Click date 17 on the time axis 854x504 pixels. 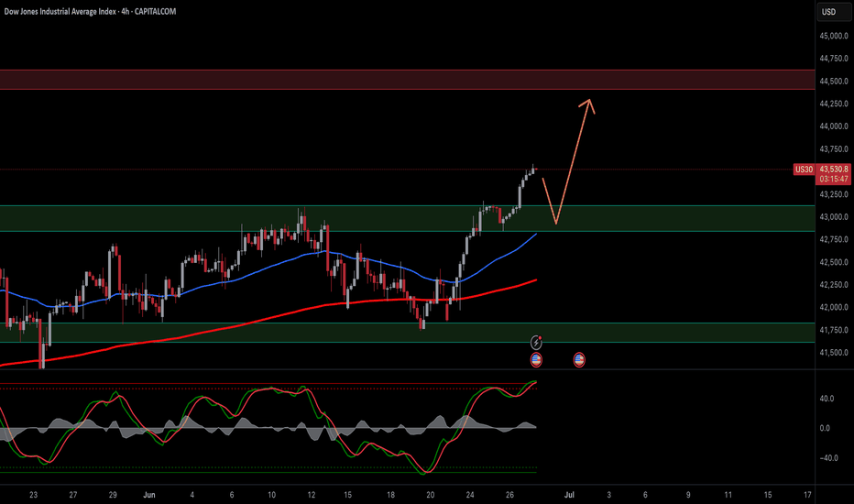coord(807,495)
